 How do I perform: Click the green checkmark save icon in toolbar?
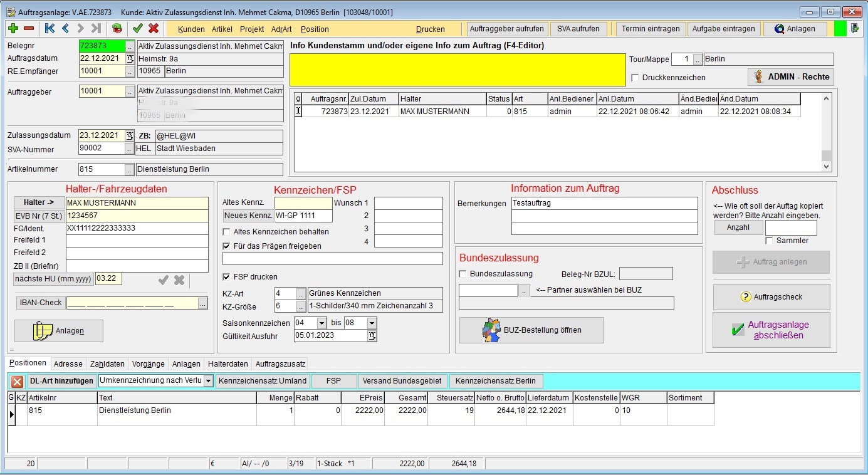coord(137,29)
